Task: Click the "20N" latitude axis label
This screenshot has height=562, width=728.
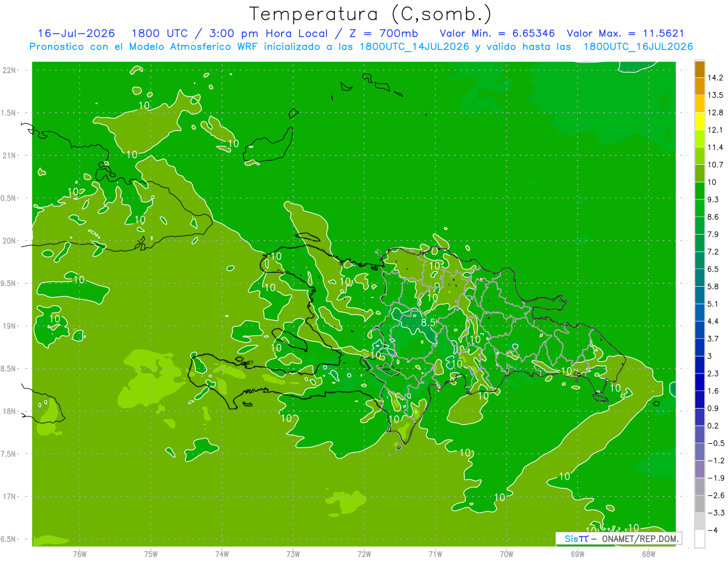Action: [x=10, y=241]
